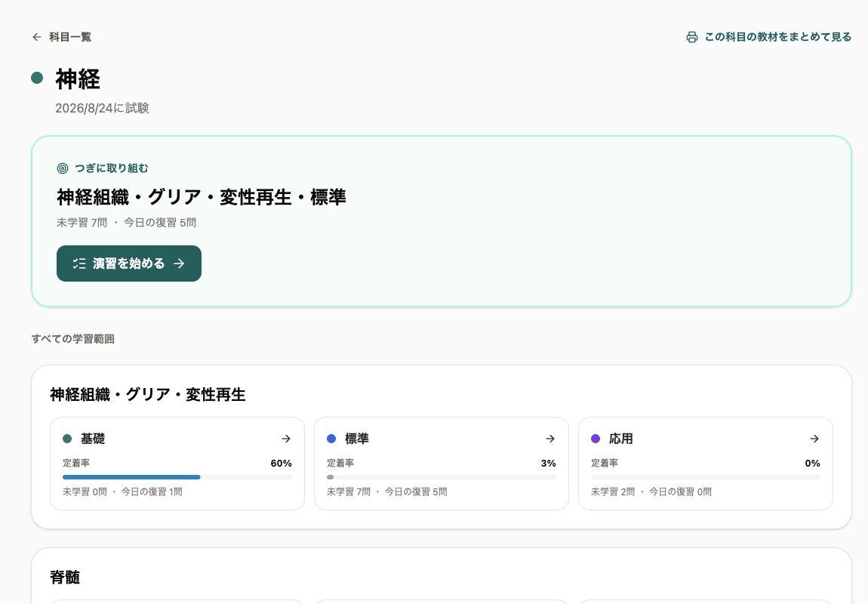
Task: Start practice with 演習を始める button
Action: [129, 263]
